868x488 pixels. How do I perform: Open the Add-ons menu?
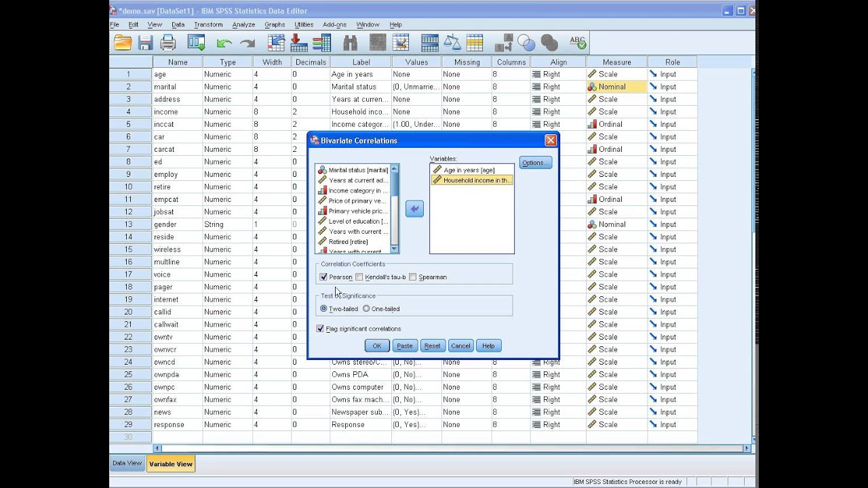pos(335,24)
